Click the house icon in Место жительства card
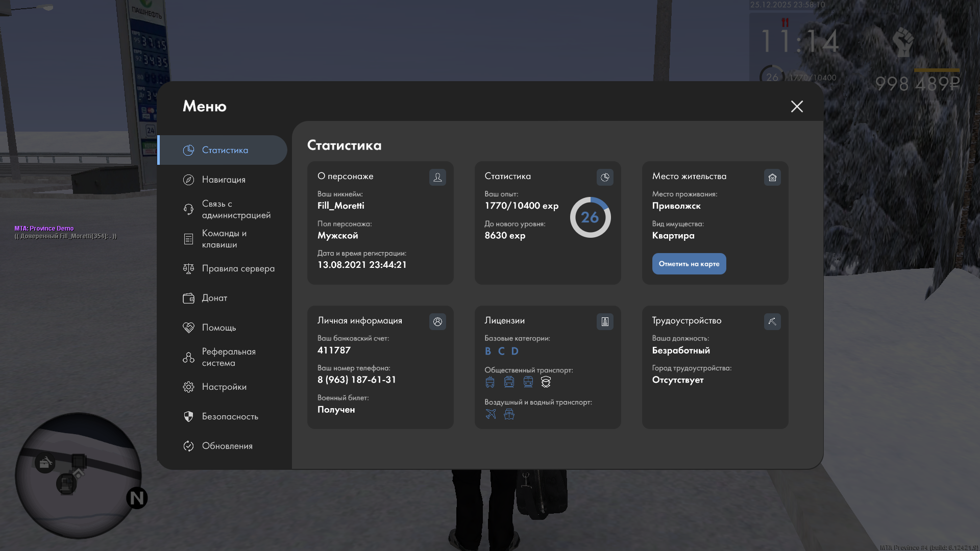Image resolution: width=980 pixels, height=551 pixels. pos(772,177)
